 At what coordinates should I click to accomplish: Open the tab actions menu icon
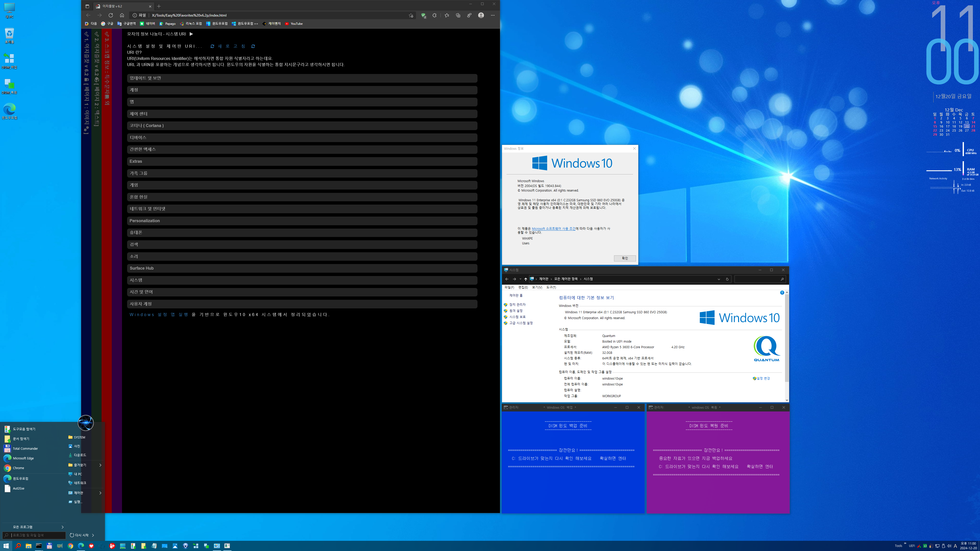point(87,6)
